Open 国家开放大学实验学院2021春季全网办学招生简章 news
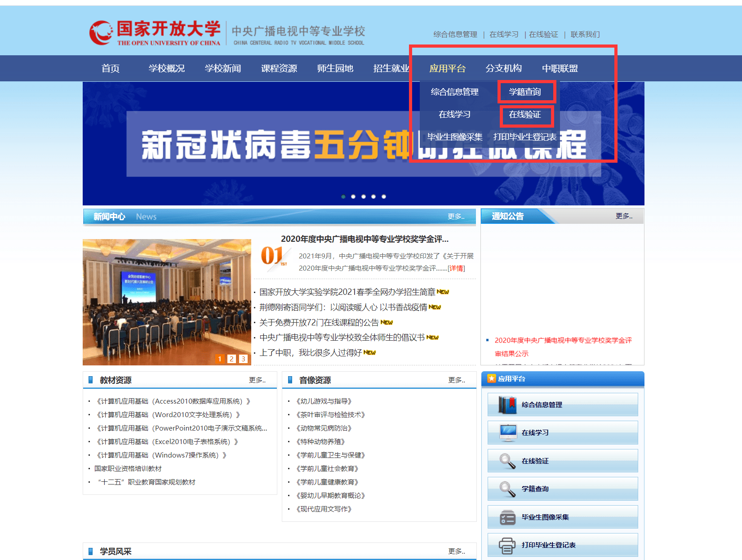The height and width of the screenshot is (560, 742). pyautogui.click(x=347, y=292)
